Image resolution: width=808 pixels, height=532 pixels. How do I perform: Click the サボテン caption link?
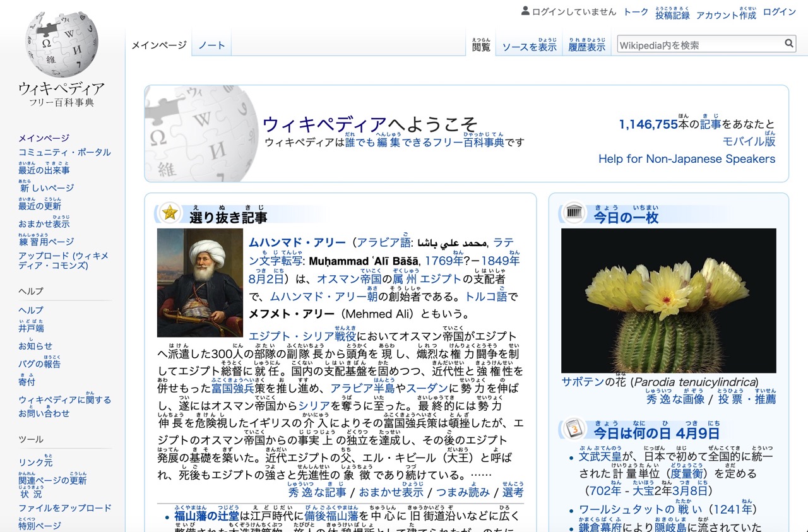(x=583, y=381)
